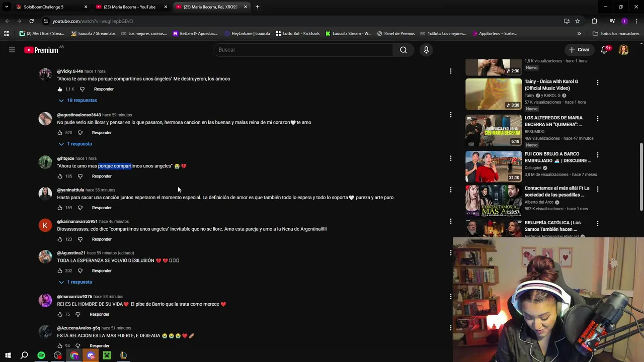
Task: Click the address bar URL
Action: coord(93,21)
